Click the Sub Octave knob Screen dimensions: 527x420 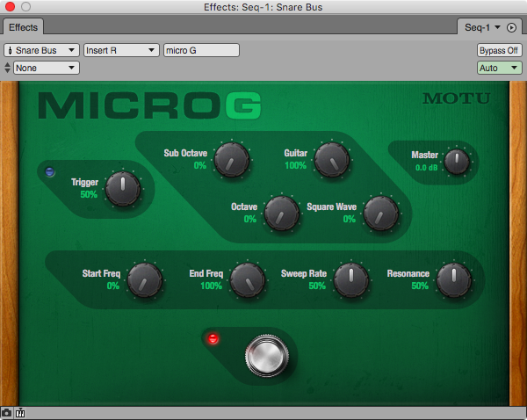click(232, 160)
